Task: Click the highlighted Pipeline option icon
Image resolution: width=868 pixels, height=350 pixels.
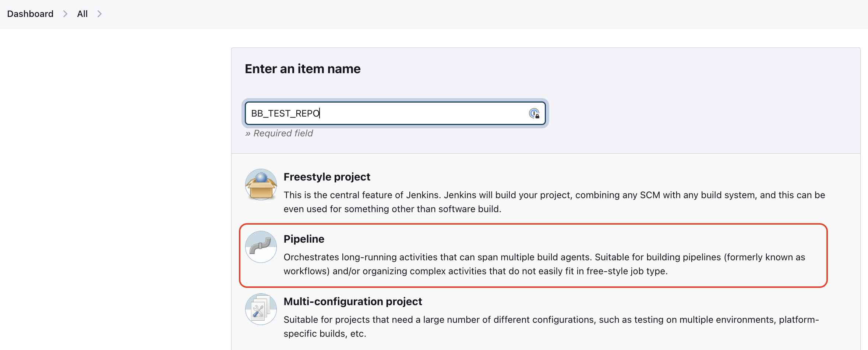Action: click(261, 247)
